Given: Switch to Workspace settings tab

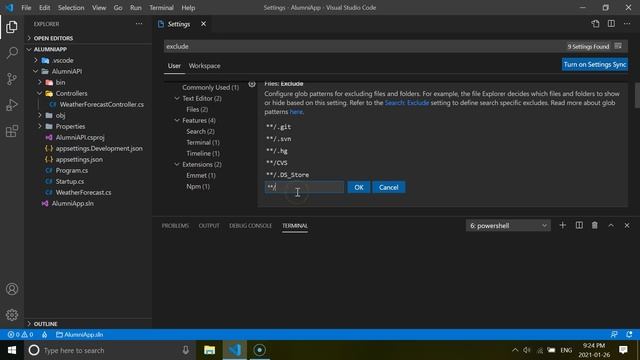Looking at the screenshot, I should [x=204, y=66].
